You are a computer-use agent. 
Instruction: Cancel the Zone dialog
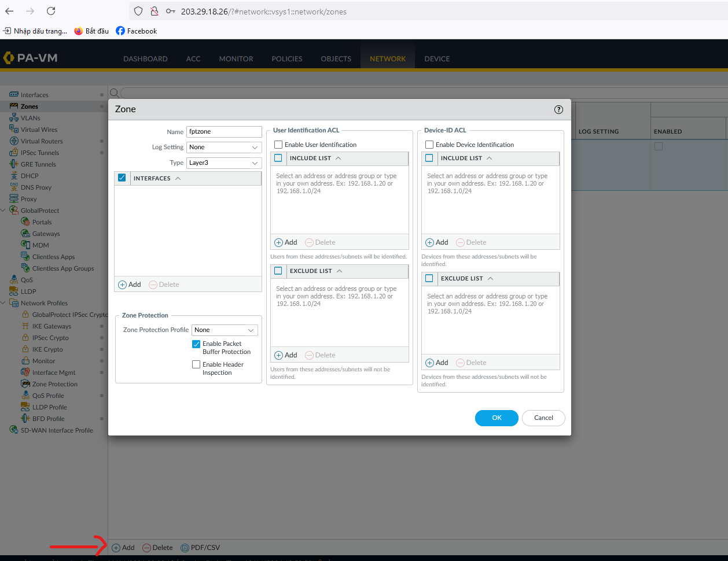click(543, 418)
